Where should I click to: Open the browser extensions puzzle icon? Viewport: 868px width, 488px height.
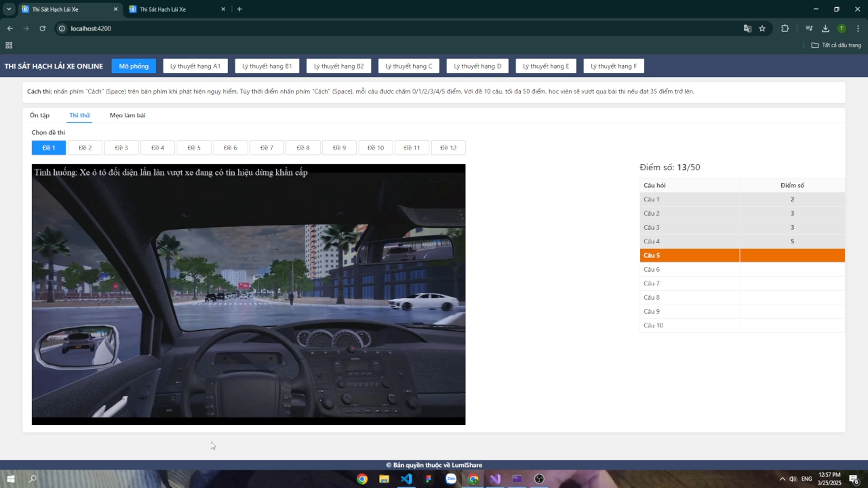(x=785, y=28)
